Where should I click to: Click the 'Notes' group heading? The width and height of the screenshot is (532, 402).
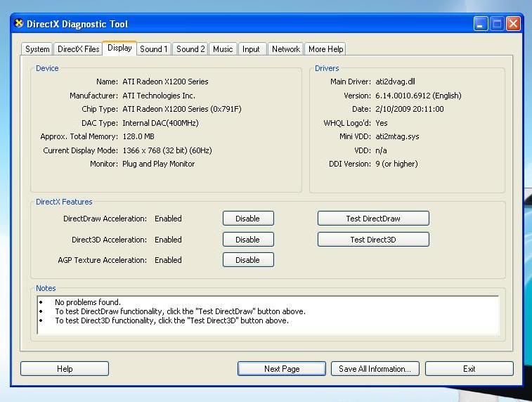pyautogui.click(x=46, y=288)
